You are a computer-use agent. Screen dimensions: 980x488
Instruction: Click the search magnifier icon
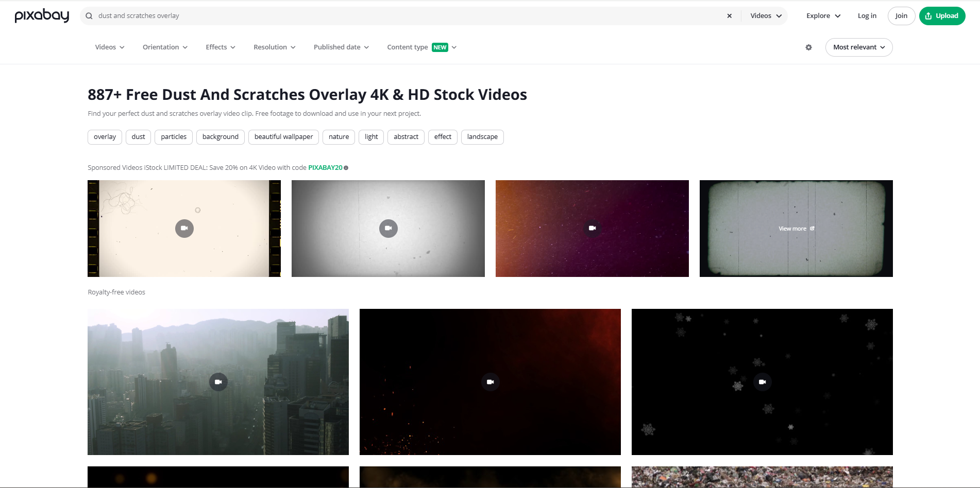coord(89,15)
